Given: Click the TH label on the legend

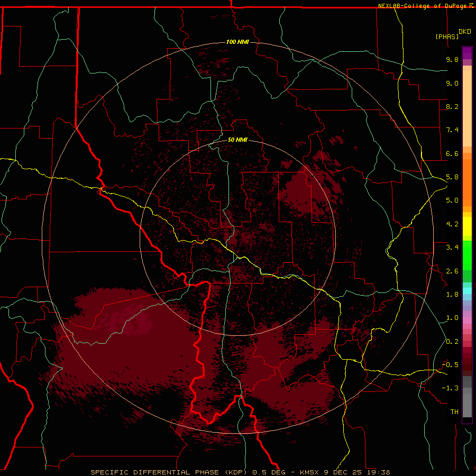Looking at the screenshot, I should pos(454,412).
